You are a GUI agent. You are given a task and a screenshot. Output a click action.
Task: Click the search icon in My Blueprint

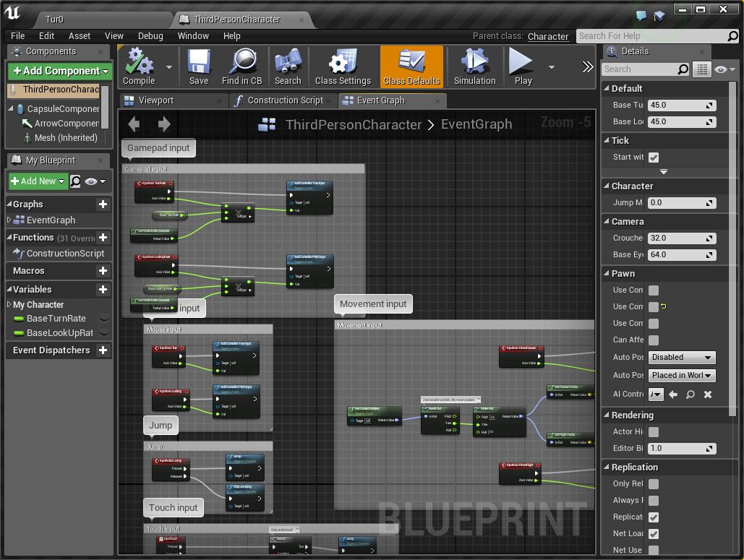(x=75, y=181)
